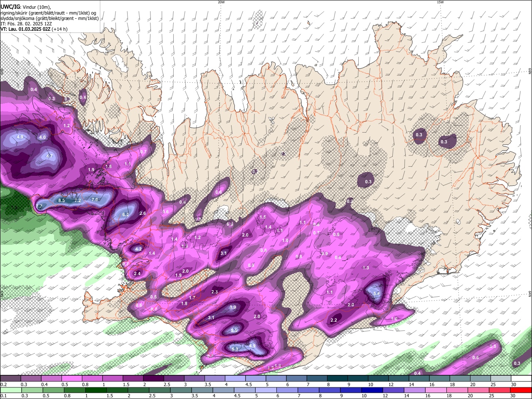Viewport: 532px width, 399px height.
Task: Click the first swatch above the 0.2 label
Action: click(10, 379)
